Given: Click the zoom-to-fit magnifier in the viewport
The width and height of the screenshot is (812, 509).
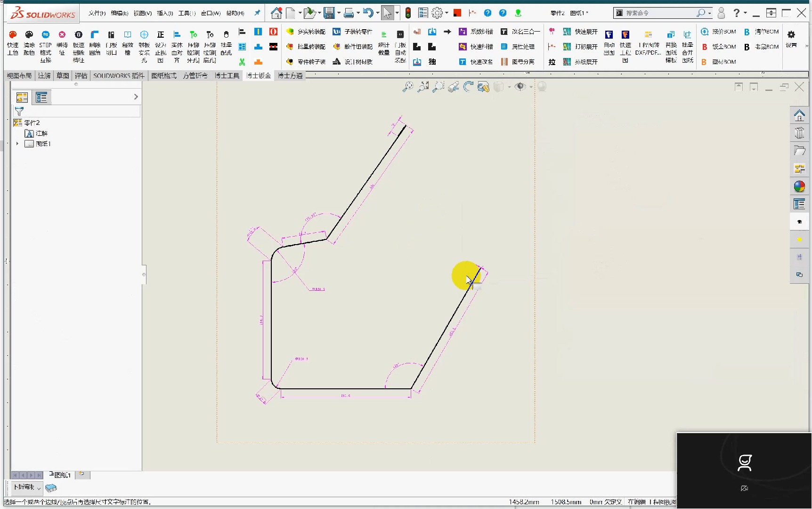Looking at the screenshot, I should (x=407, y=87).
